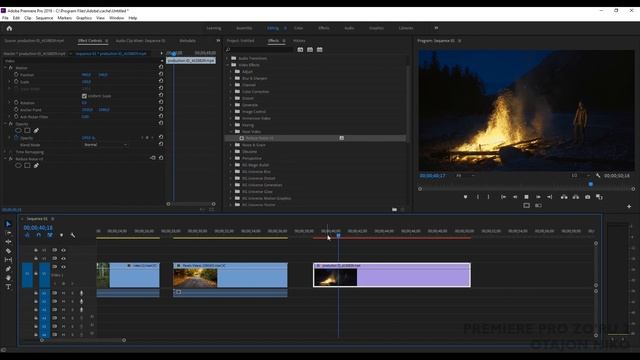The image size is (640, 360).
Task: Click effects search field
Action: (259, 50)
